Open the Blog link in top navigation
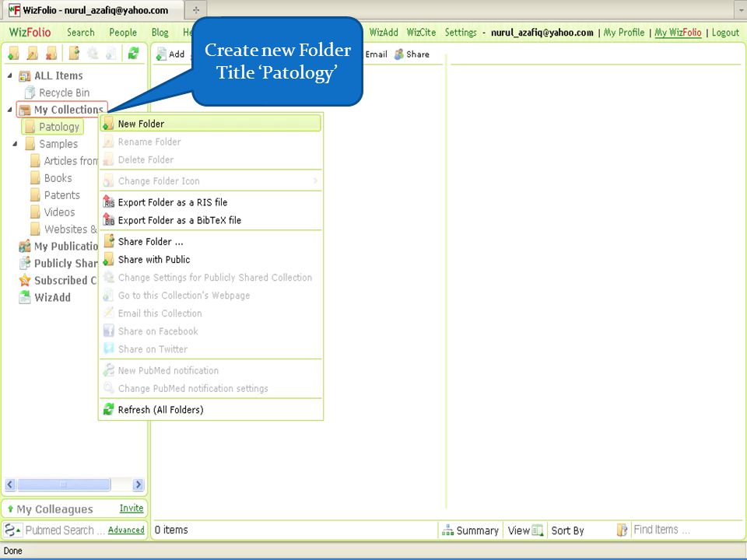This screenshot has height=560, width=747. (x=160, y=33)
